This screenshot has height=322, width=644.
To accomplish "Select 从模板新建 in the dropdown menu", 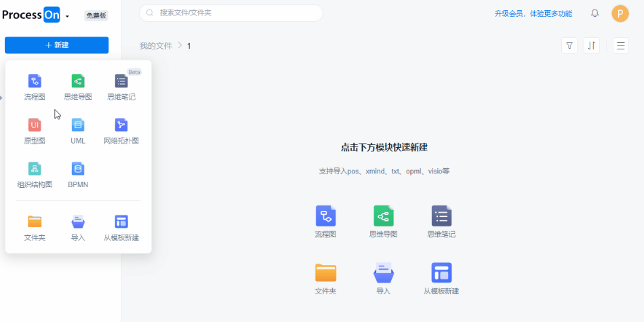I will 121,228.
